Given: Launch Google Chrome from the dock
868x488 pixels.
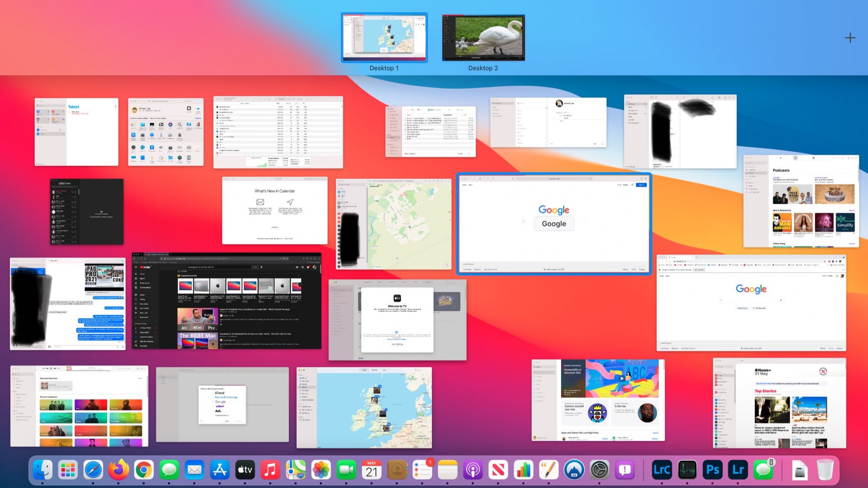Looking at the screenshot, I should click(x=144, y=470).
